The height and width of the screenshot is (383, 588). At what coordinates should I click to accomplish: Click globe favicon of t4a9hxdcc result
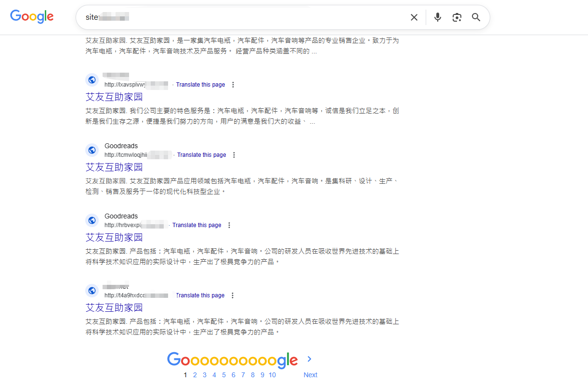[x=92, y=291]
